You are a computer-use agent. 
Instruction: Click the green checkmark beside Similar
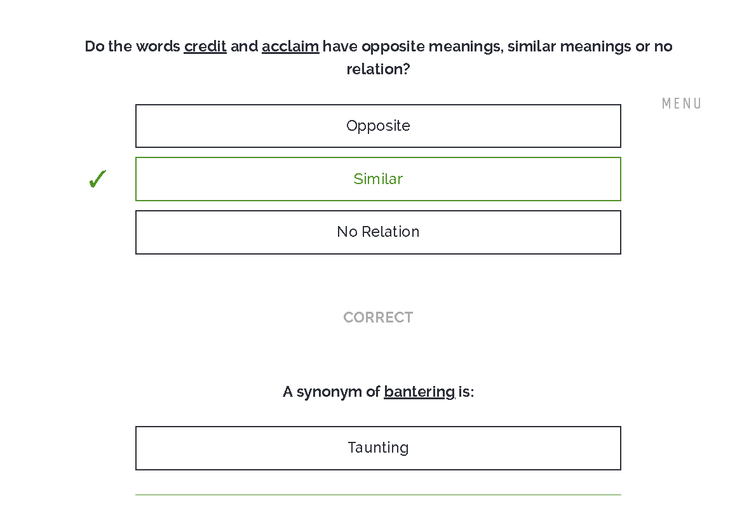[x=97, y=179]
